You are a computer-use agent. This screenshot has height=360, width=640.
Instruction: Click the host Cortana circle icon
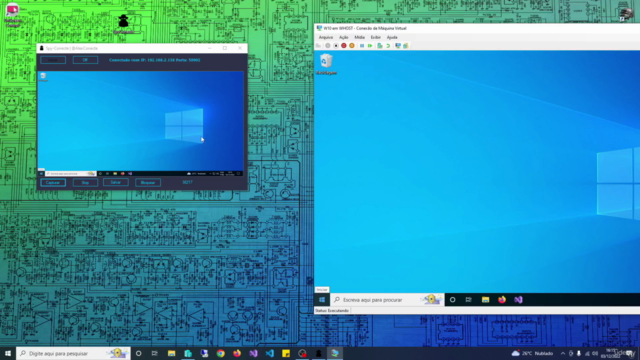(x=138, y=353)
